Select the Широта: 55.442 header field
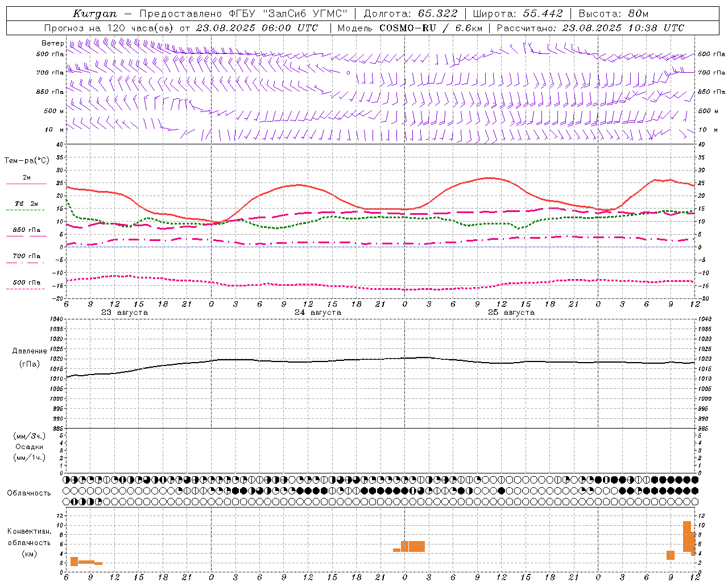The image size is (728, 582). 518,14
